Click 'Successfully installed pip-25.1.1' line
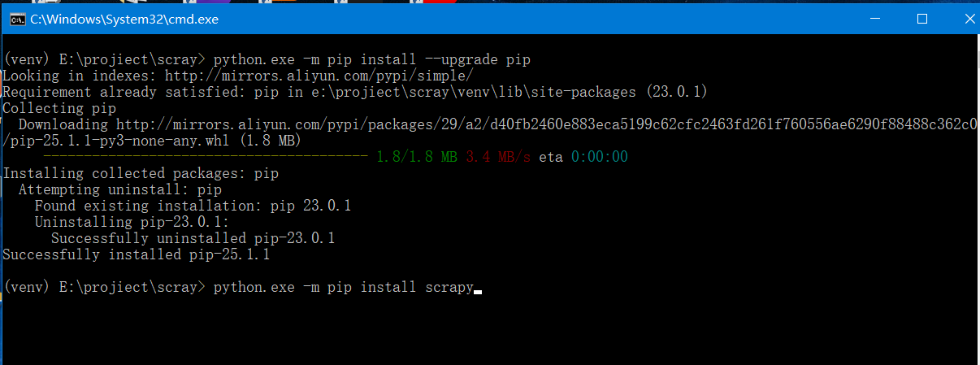The height and width of the screenshot is (365, 980). (136, 254)
